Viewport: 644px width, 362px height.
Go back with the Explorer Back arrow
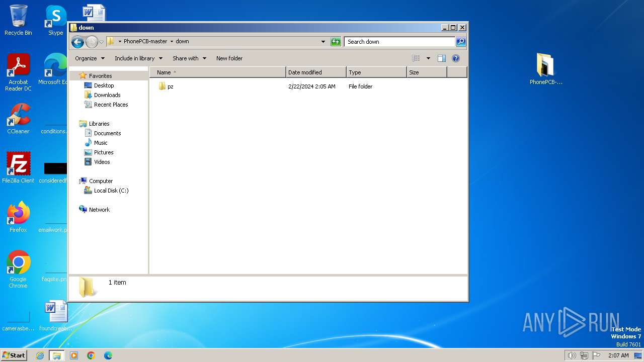[x=77, y=42]
